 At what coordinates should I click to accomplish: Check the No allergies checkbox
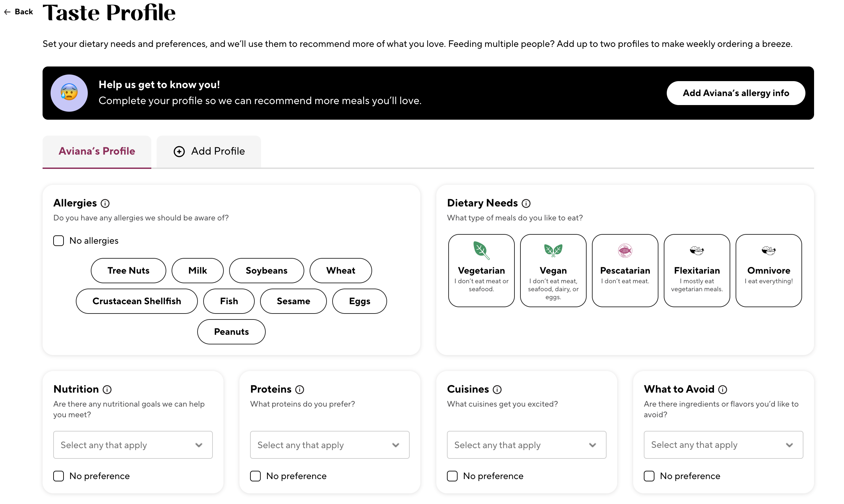click(59, 241)
